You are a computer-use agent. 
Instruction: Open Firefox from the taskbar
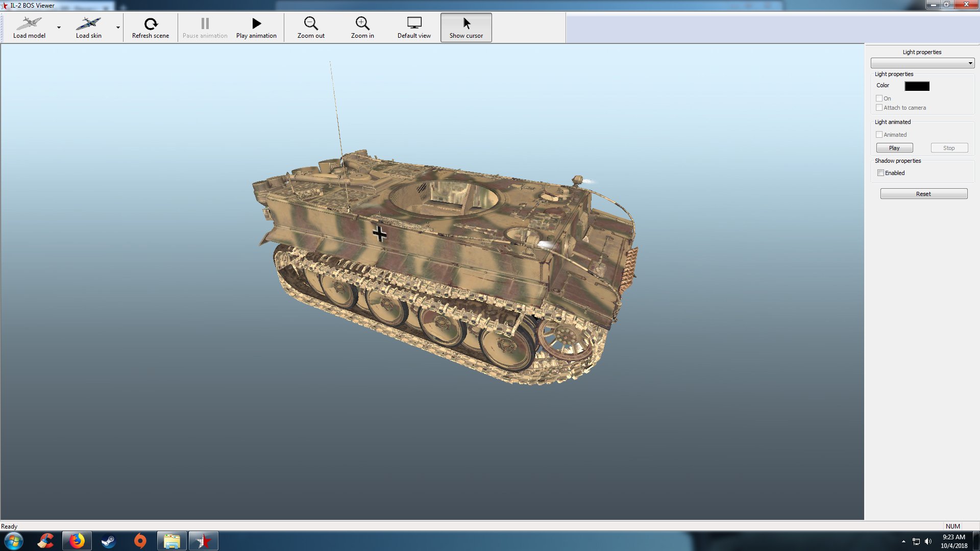click(x=77, y=541)
